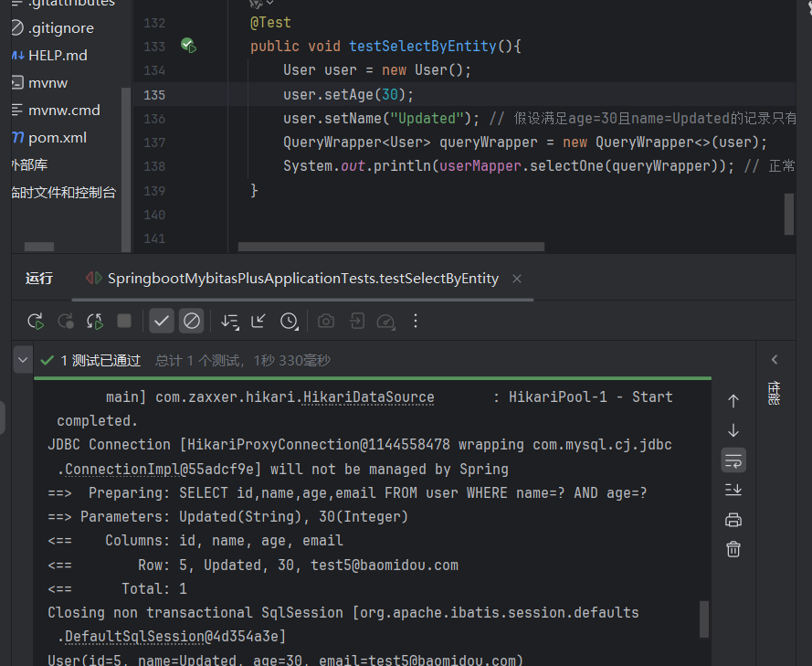Toggle auto-test rerun icon
812x666 pixels.
click(95, 322)
